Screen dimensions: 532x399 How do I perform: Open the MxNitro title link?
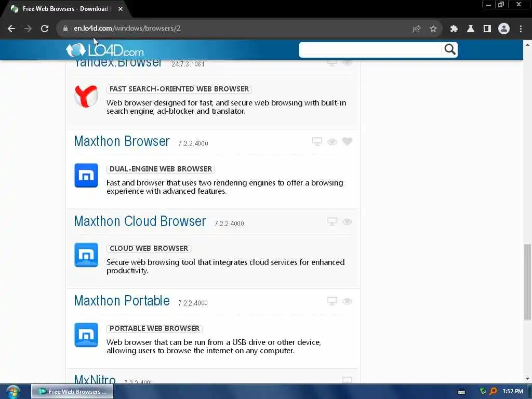coord(95,379)
